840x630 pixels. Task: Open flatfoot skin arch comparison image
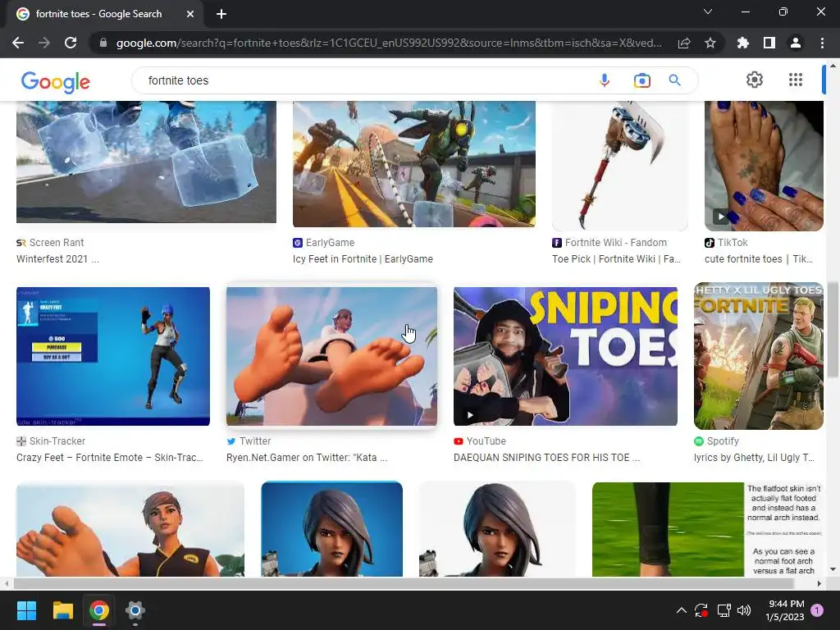point(707,529)
